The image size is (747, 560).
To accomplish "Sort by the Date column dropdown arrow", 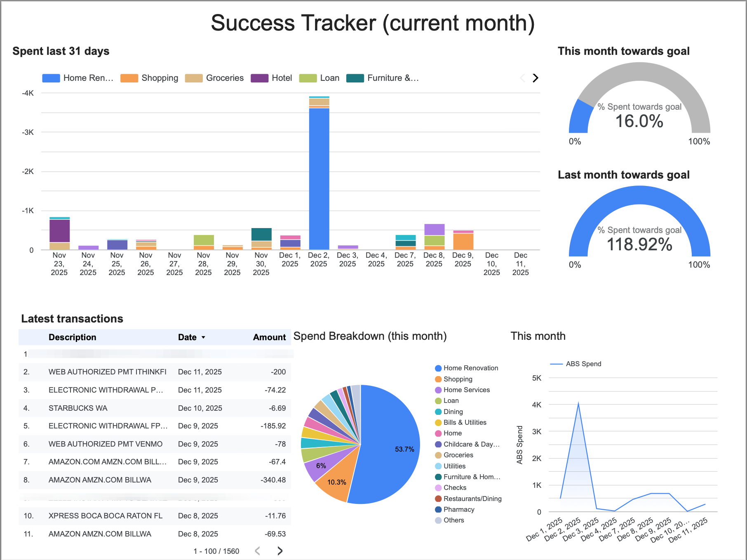I will click(x=203, y=337).
